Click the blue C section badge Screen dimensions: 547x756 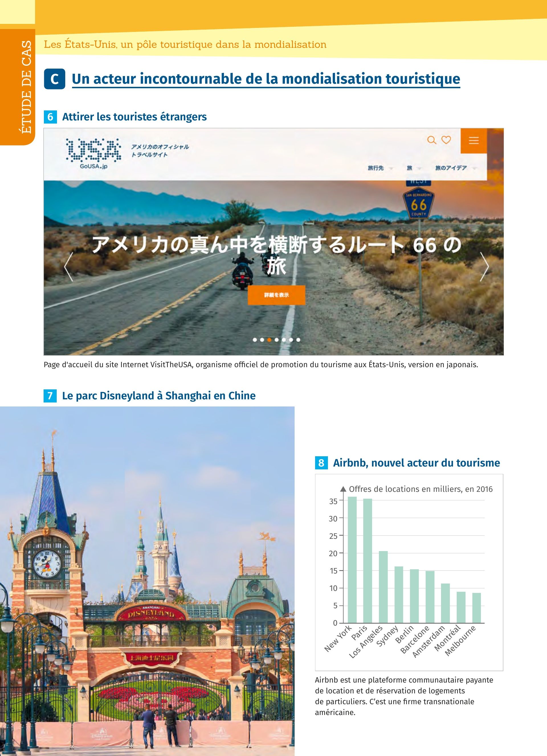54,79
